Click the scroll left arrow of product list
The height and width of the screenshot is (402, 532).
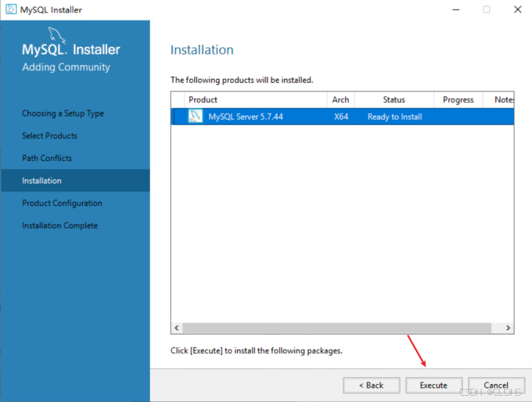pyautogui.click(x=177, y=328)
